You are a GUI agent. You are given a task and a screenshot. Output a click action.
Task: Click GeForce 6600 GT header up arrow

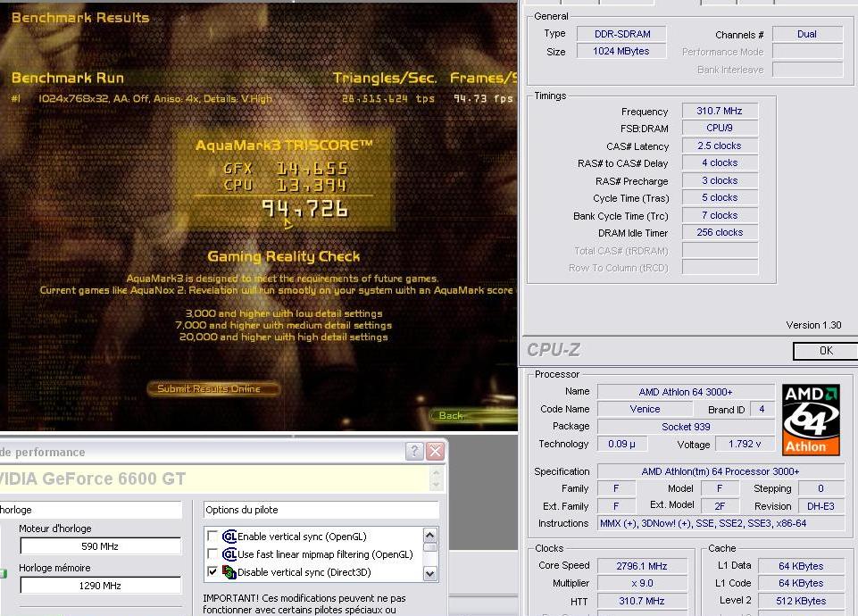click(436, 472)
